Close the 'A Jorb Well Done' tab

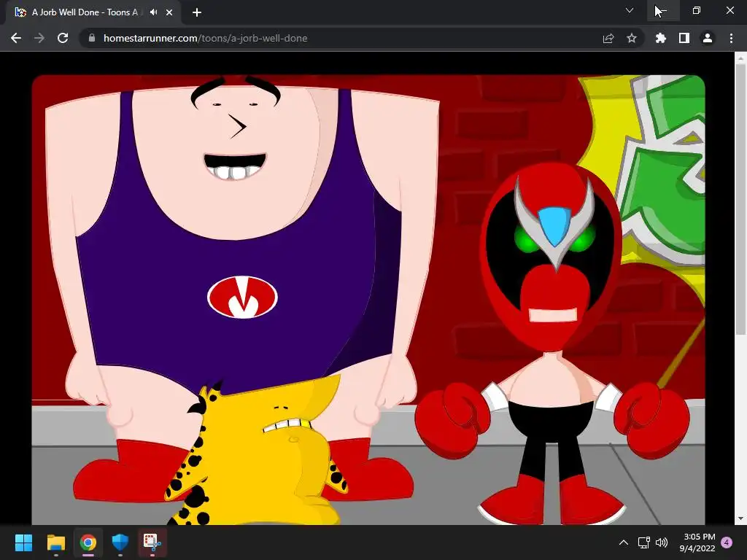(x=169, y=12)
